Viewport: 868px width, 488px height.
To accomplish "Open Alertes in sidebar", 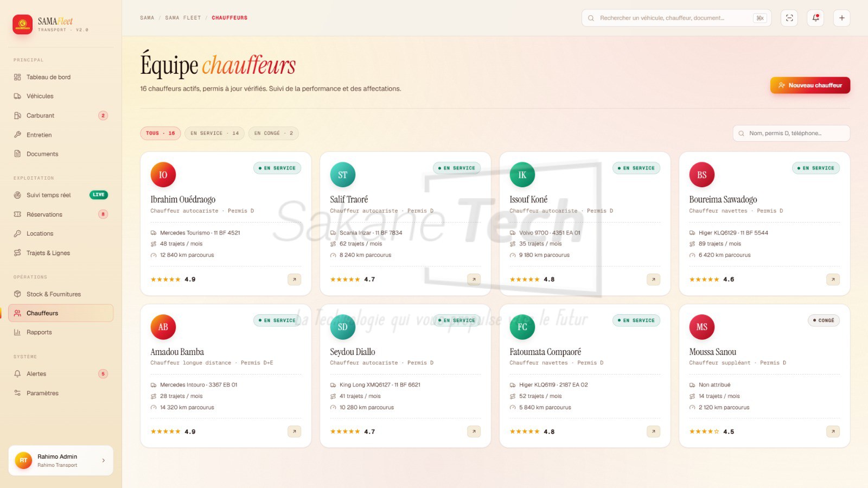I will (61, 374).
